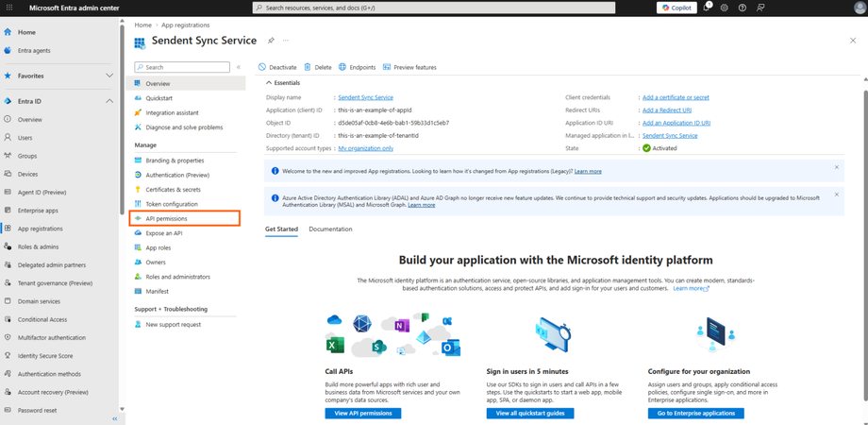Viewport: 868px width, 425px height.
Task: Click the help question mark icon
Action: point(743,8)
